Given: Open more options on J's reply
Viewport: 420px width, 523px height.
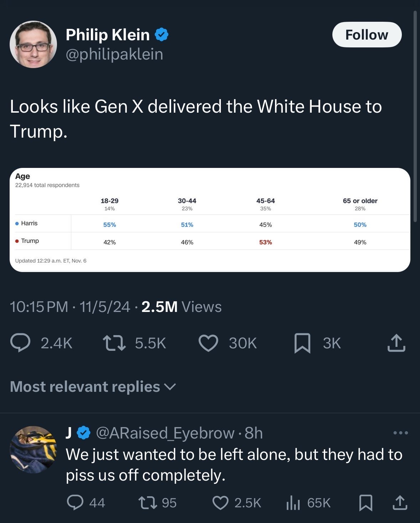Looking at the screenshot, I should pos(400,433).
